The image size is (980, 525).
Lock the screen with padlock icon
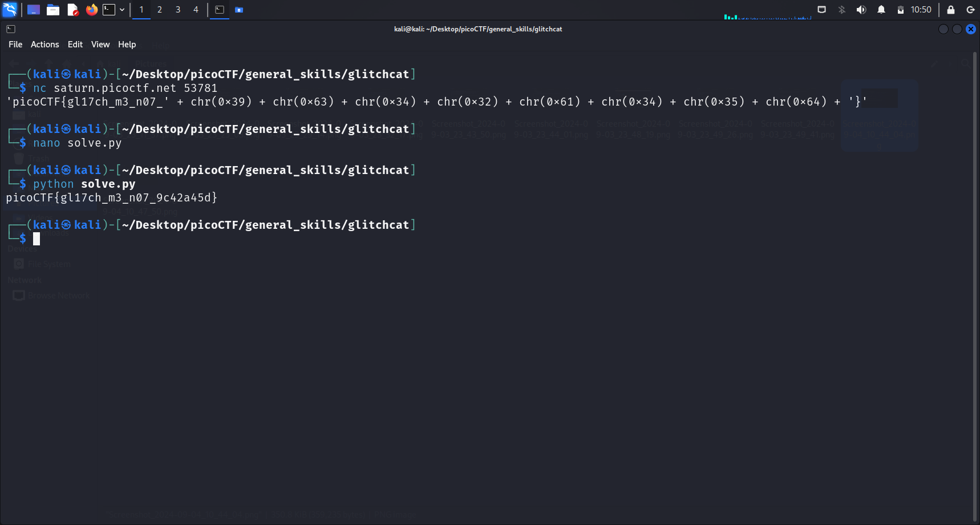tap(951, 10)
